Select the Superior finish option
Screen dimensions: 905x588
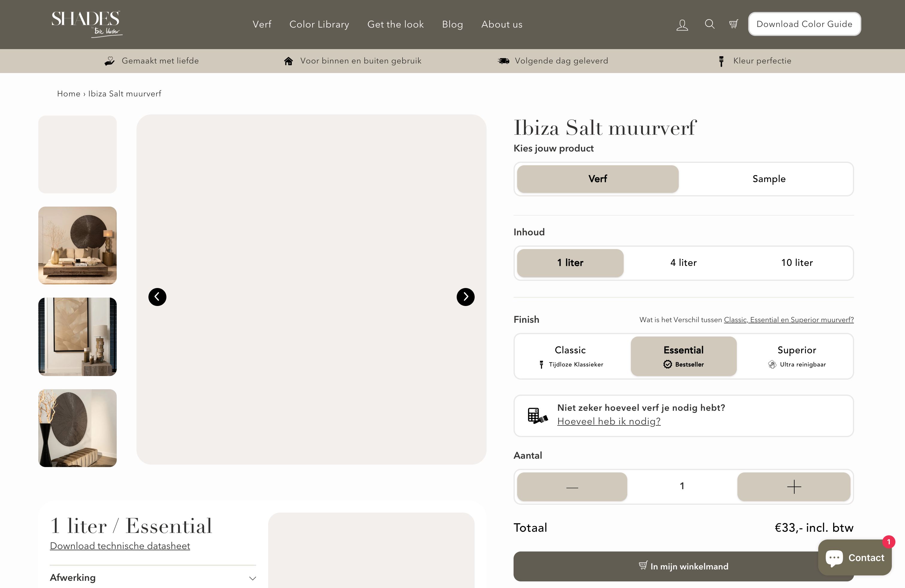point(796,356)
